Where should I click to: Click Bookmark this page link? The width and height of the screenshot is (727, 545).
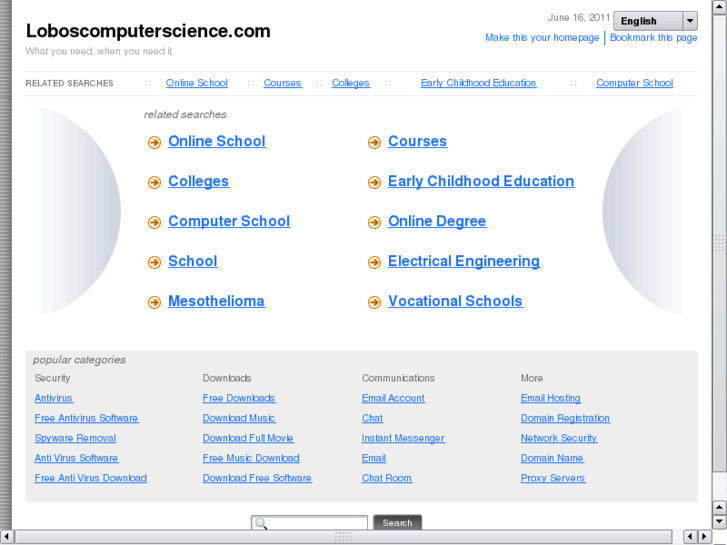click(654, 38)
